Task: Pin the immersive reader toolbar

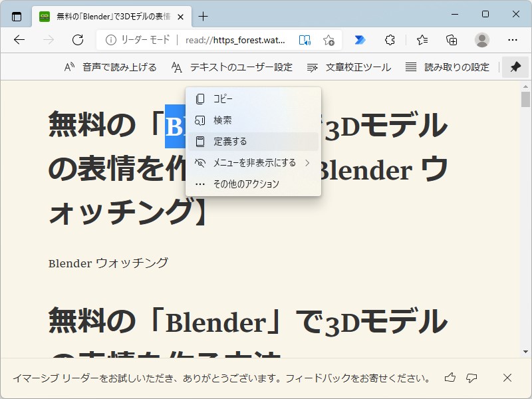Action: [x=515, y=66]
